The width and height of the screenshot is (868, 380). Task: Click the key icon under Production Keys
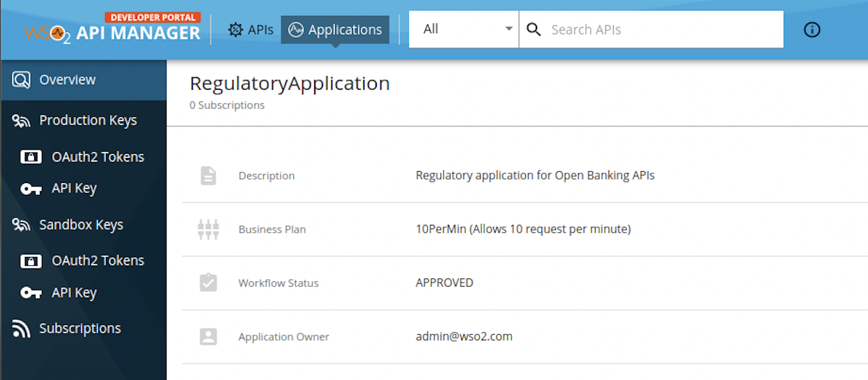[31, 189]
